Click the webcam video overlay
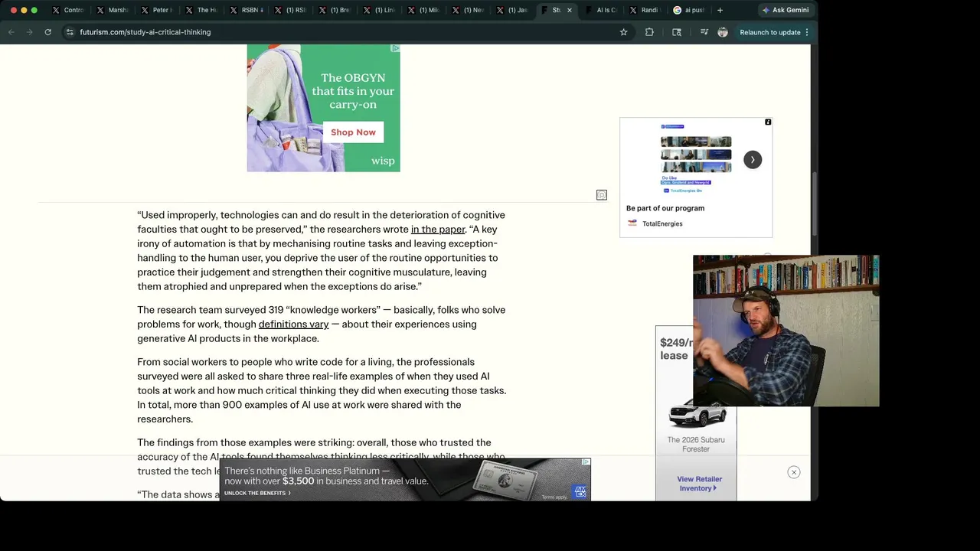Viewport: 980px width, 551px height. pyautogui.click(x=786, y=331)
